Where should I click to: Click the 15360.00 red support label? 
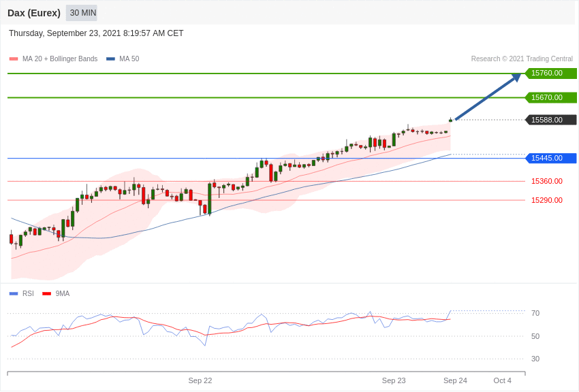547,181
